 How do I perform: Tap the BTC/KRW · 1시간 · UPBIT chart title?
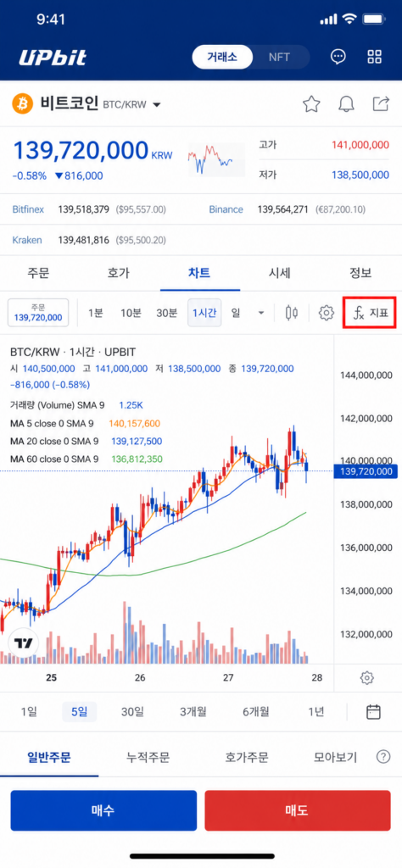(x=73, y=352)
